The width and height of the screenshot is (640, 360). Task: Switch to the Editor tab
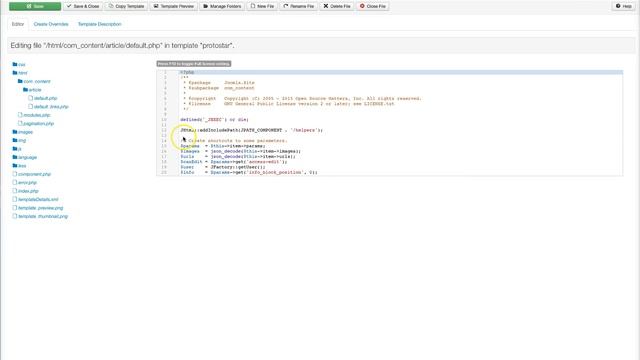(x=18, y=24)
